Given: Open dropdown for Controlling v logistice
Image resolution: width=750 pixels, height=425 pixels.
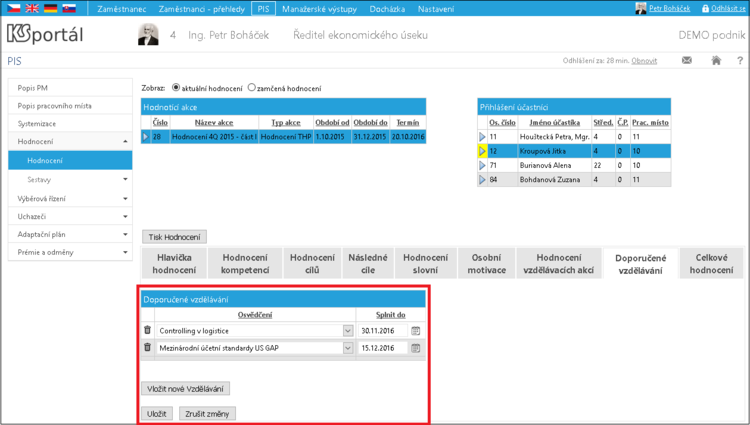Looking at the screenshot, I should click(348, 330).
